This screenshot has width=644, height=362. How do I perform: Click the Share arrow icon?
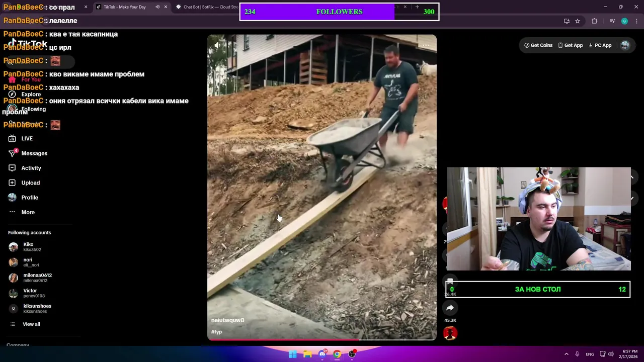click(x=450, y=308)
